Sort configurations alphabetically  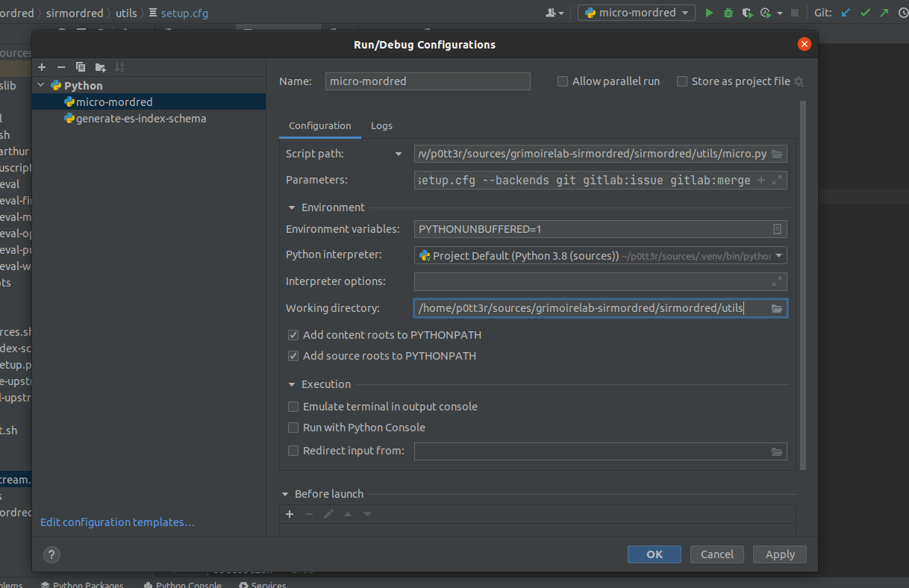119,67
